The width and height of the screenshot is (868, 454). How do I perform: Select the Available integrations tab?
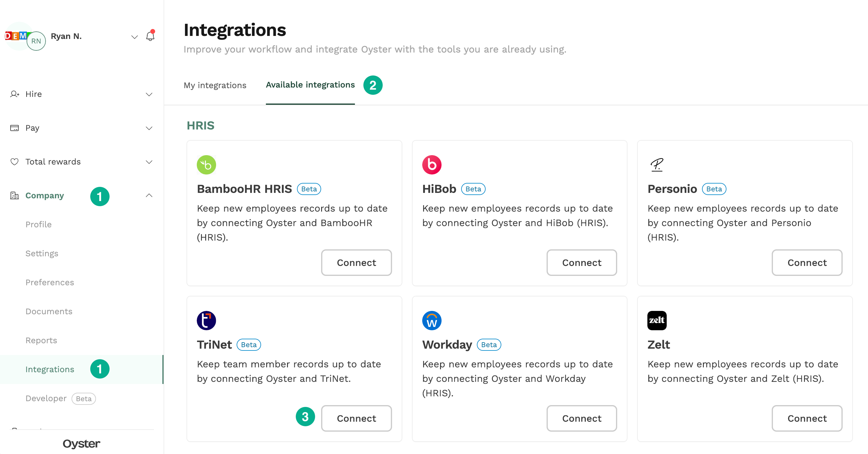[310, 85]
